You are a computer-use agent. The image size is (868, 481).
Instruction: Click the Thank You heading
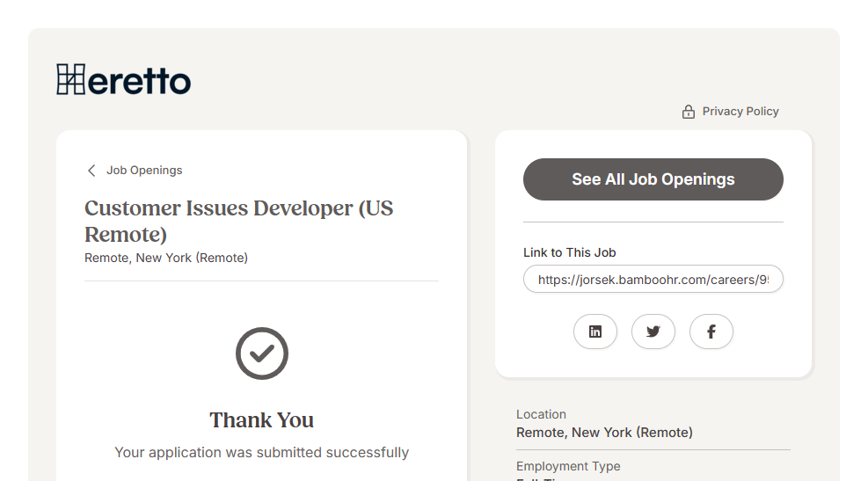[261, 420]
